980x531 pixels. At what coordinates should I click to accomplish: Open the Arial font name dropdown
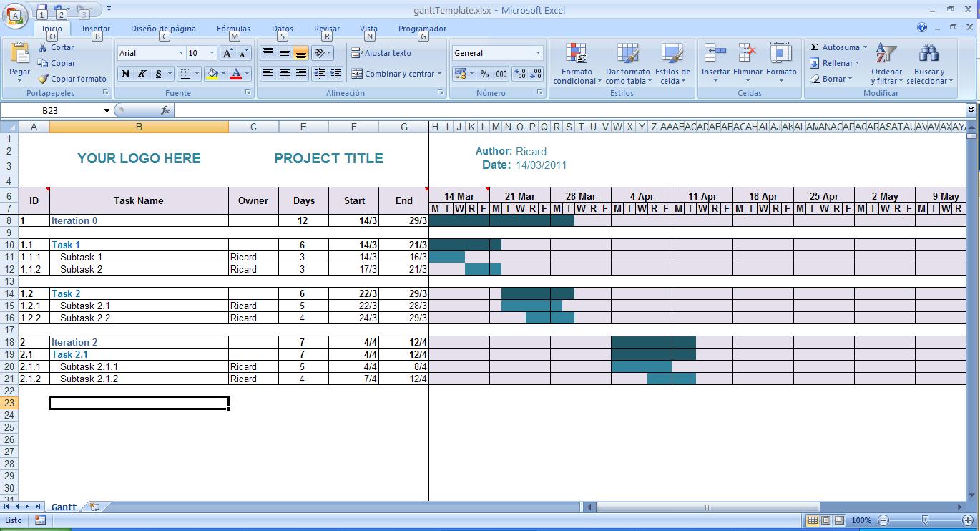click(182, 52)
